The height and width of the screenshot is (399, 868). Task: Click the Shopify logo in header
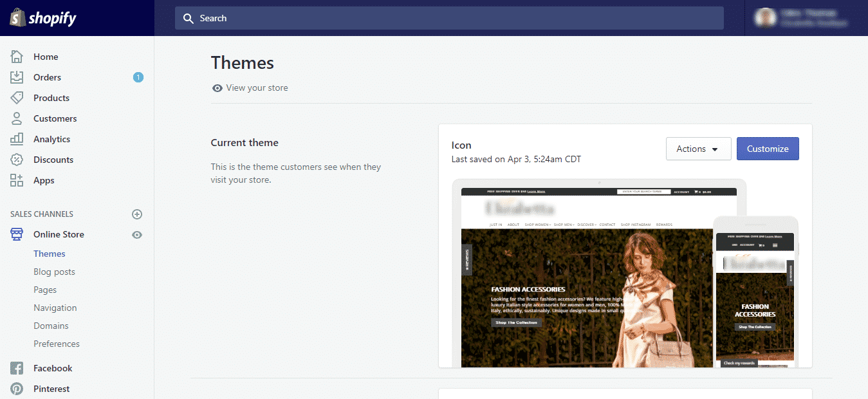click(42, 18)
